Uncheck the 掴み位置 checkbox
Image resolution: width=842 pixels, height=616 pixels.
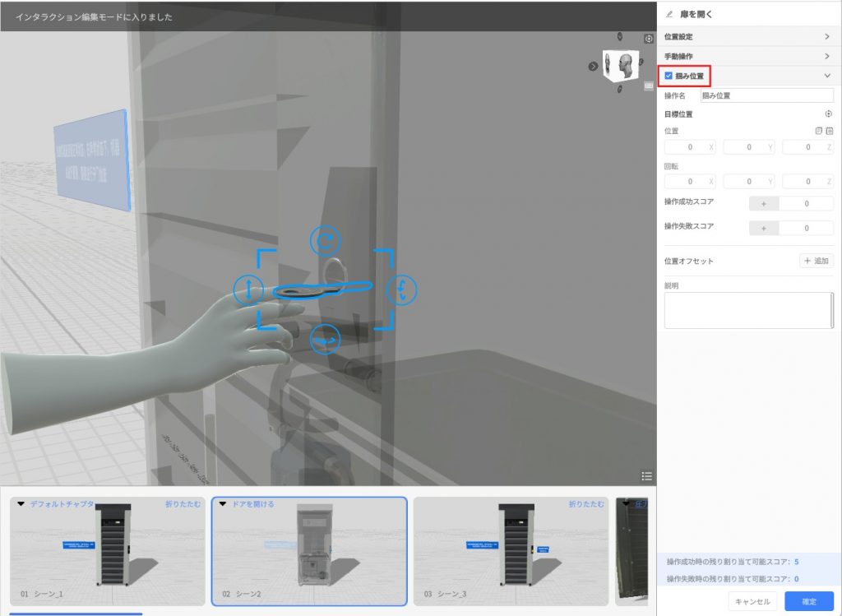pyautogui.click(x=669, y=76)
